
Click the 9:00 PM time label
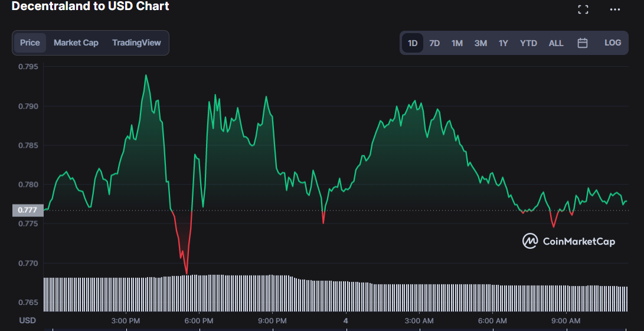coord(272,320)
